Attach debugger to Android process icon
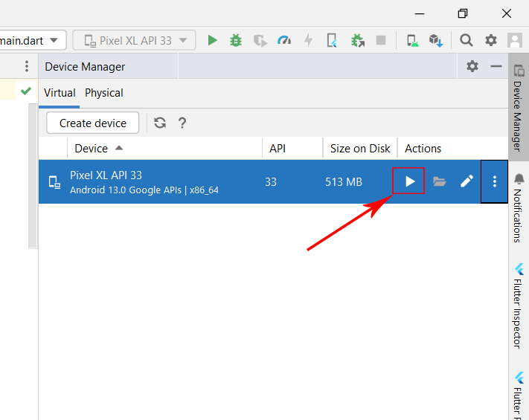The width and height of the screenshot is (529, 420). pos(358,40)
